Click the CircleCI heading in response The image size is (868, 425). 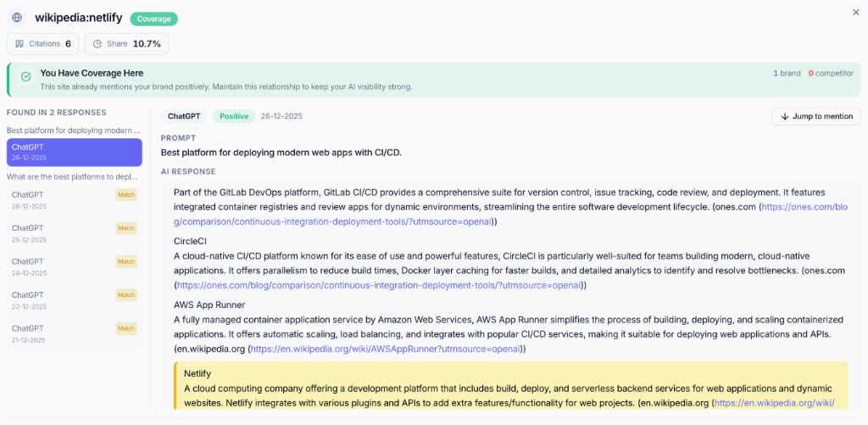[191, 241]
